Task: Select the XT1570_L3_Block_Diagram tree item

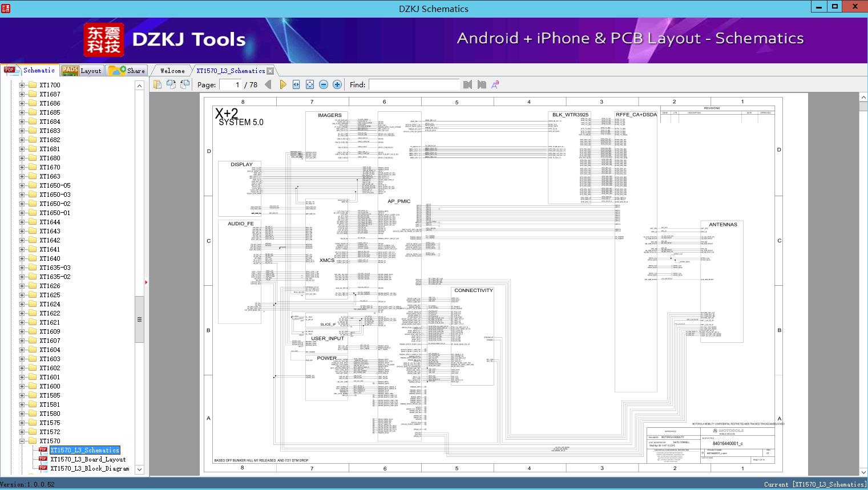Action: 90,468
